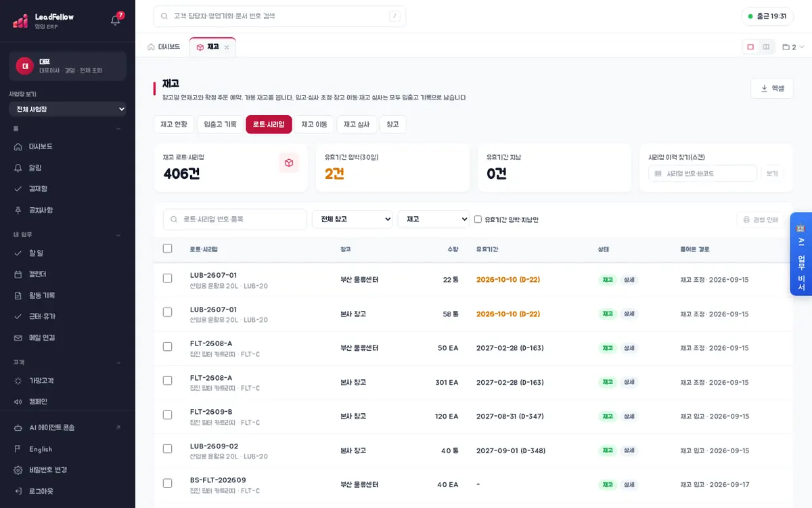
Task: Check the FLT-2608-A 본사 창고 row
Action: tap(168, 381)
